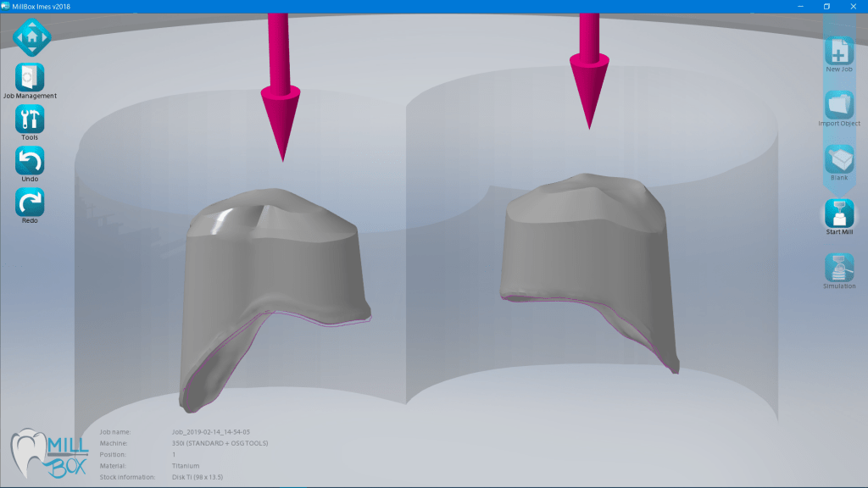
Task: Restore down the MillBox window
Action: point(826,7)
